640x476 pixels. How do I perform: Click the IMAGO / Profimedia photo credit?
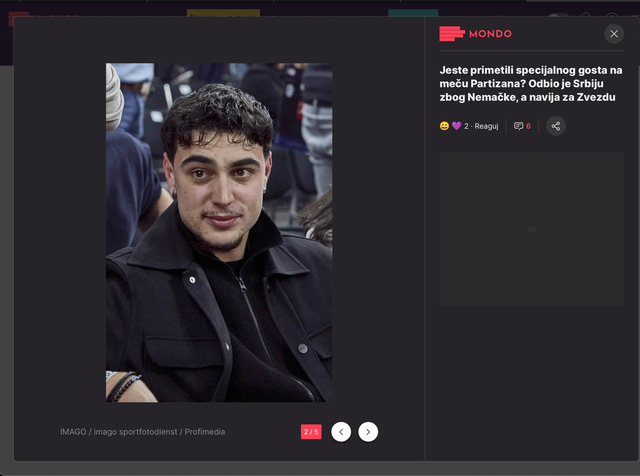click(x=142, y=432)
